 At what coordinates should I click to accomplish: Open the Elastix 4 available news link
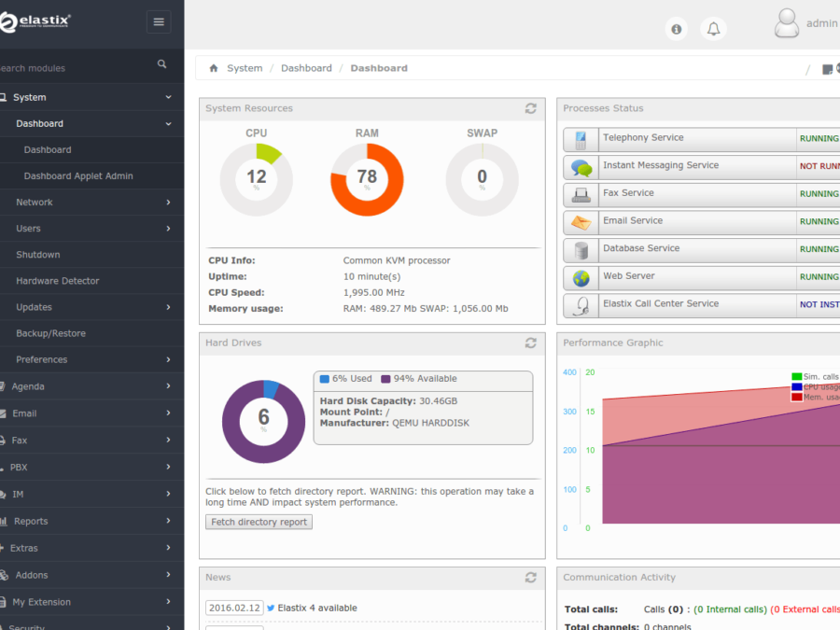tap(317, 608)
